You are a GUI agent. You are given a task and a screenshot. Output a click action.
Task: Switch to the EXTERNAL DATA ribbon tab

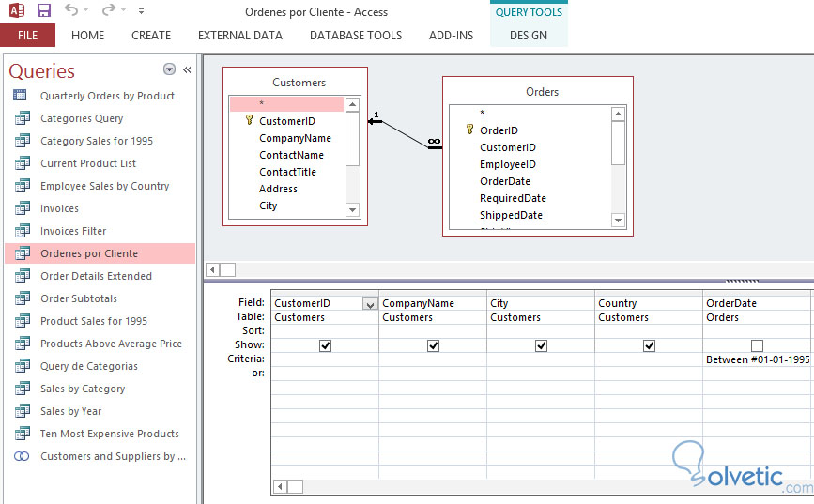[x=240, y=36]
